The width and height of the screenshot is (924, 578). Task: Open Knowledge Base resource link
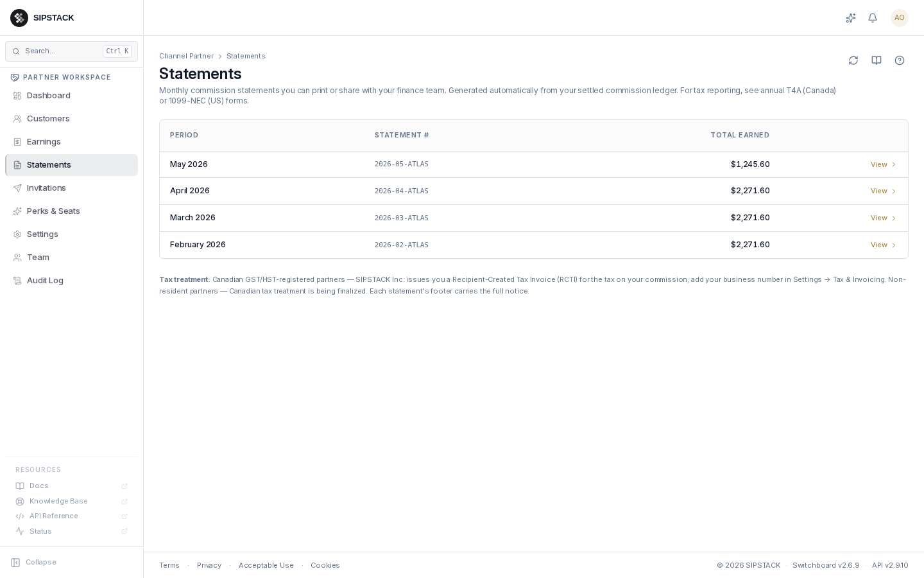click(x=71, y=502)
